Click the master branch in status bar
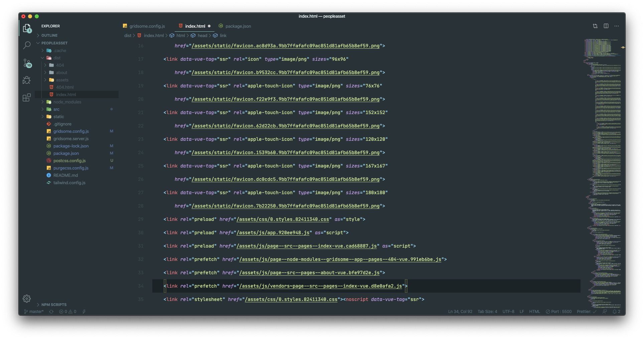644x340 pixels. [33, 311]
